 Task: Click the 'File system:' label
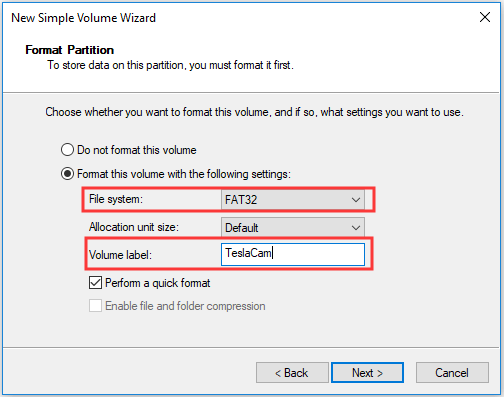click(116, 199)
